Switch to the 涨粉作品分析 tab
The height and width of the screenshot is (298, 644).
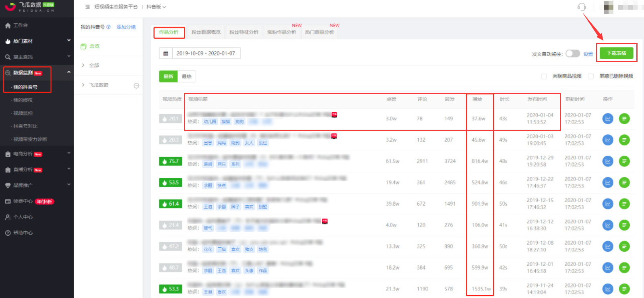pos(282,32)
